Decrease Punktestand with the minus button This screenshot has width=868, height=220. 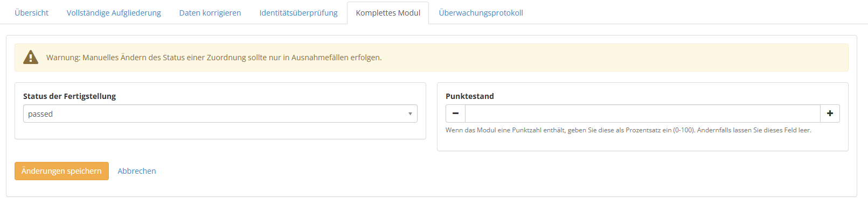[455, 113]
